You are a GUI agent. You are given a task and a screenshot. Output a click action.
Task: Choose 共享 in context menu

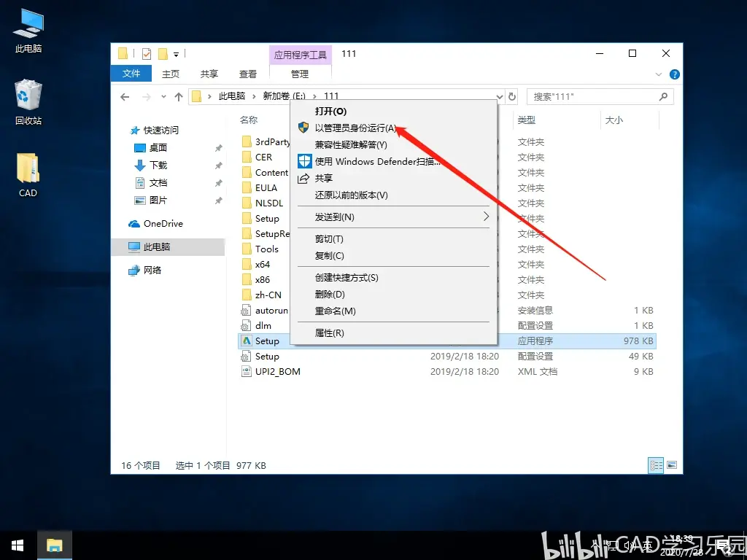(x=393, y=178)
